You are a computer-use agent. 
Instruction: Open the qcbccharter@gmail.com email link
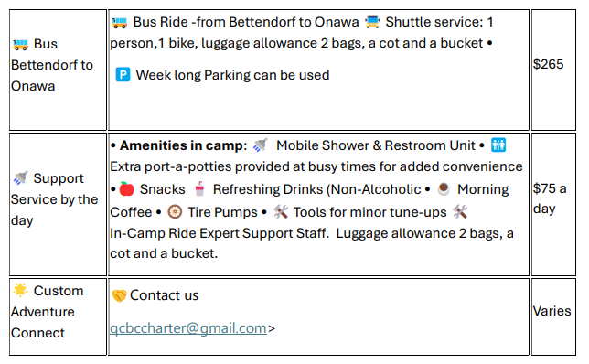point(188,328)
